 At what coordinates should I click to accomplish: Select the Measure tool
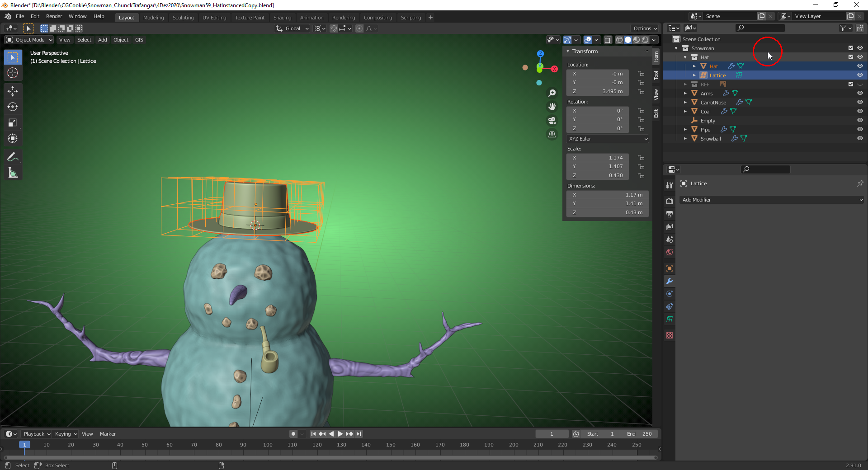13,173
